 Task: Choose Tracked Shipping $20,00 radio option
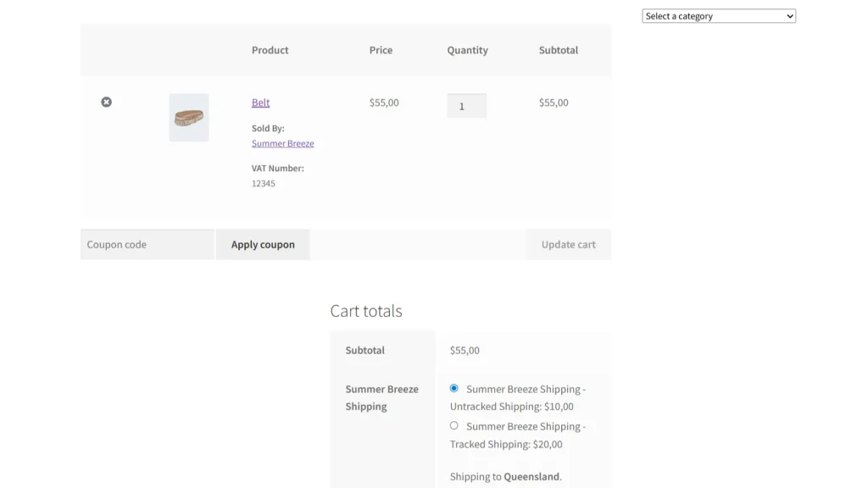click(x=454, y=425)
